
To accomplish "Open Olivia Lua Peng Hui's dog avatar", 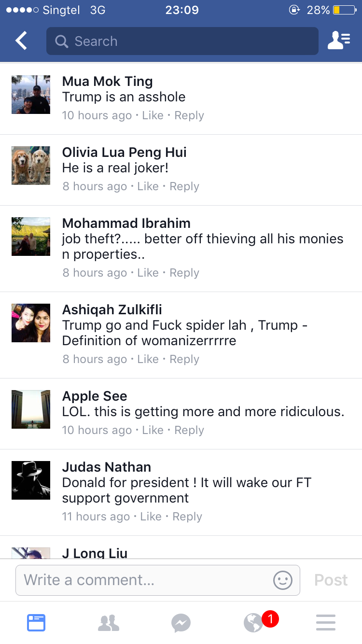I will click(x=31, y=166).
